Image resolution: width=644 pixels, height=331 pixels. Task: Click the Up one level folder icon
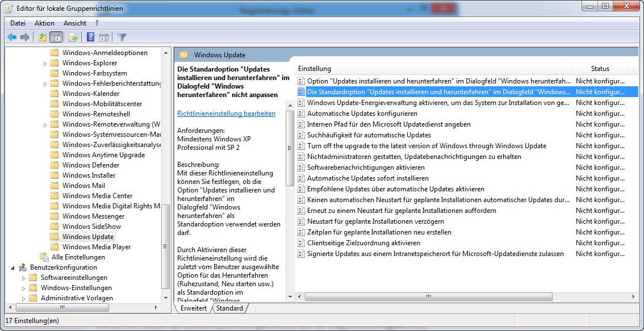tap(42, 37)
